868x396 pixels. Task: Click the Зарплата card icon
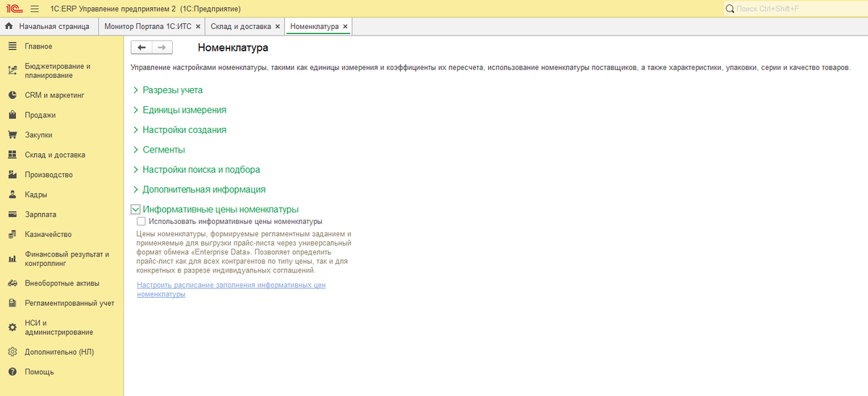[x=12, y=215]
